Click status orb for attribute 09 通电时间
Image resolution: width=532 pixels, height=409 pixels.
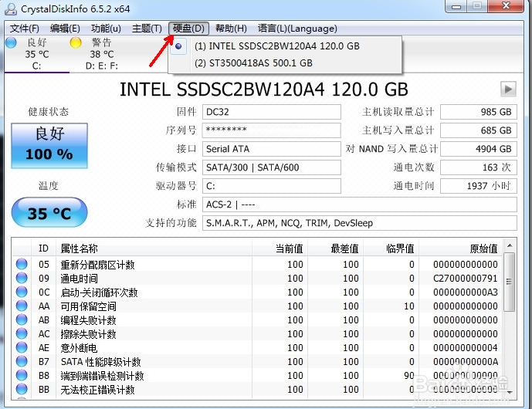(x=22, y=278)
